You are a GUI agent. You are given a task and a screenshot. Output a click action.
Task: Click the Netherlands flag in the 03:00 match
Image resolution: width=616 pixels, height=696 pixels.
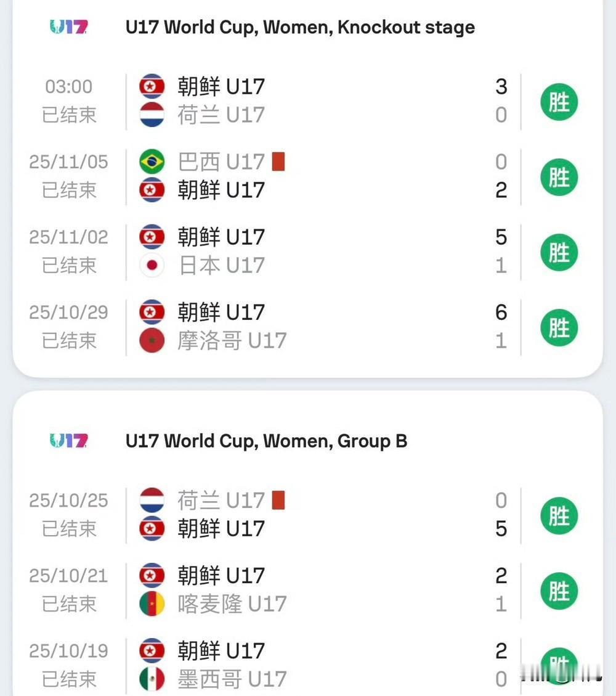[x=152, y=115]
